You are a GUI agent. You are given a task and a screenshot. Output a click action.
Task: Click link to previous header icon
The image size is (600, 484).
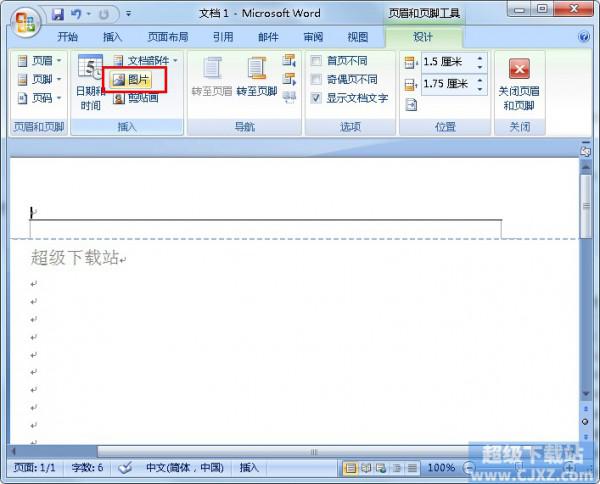(x=289, y=98)
